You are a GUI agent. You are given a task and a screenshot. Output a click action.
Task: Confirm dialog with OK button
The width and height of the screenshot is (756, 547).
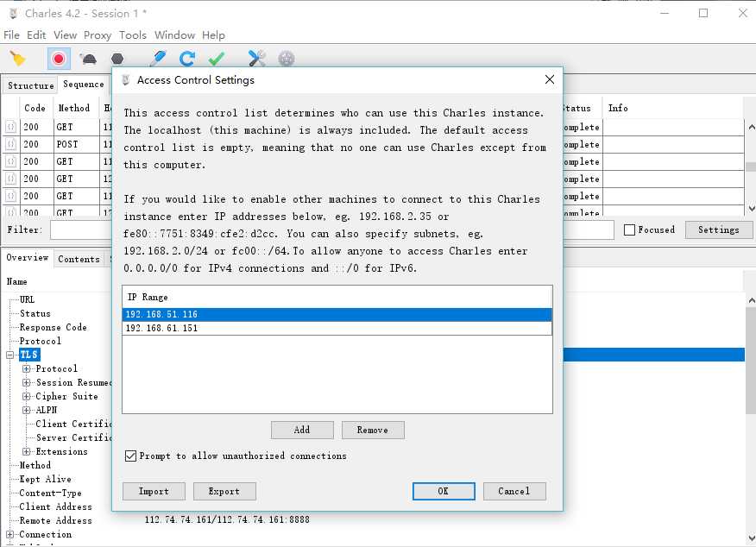(444, 491)
